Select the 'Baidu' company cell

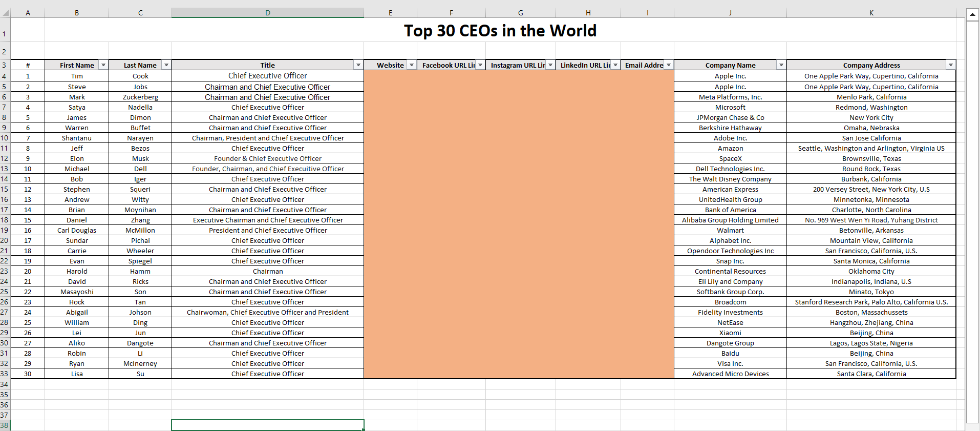(730, 353)
